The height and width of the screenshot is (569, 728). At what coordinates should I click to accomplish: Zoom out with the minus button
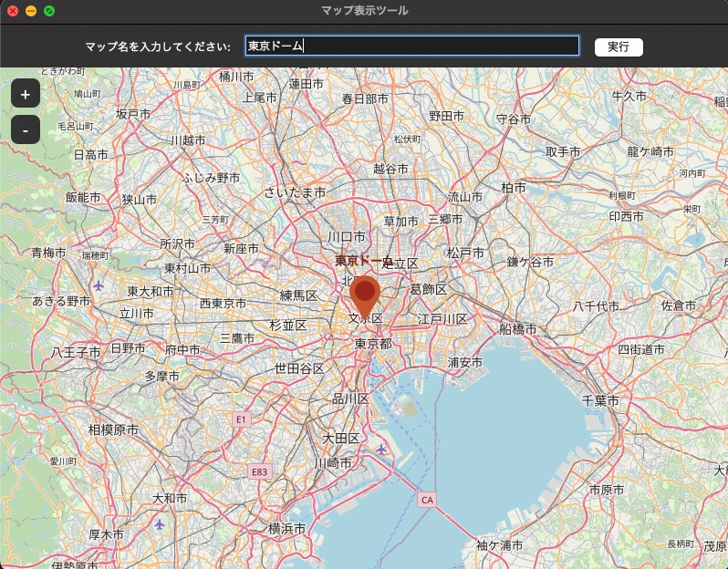[x=26, y=130]
